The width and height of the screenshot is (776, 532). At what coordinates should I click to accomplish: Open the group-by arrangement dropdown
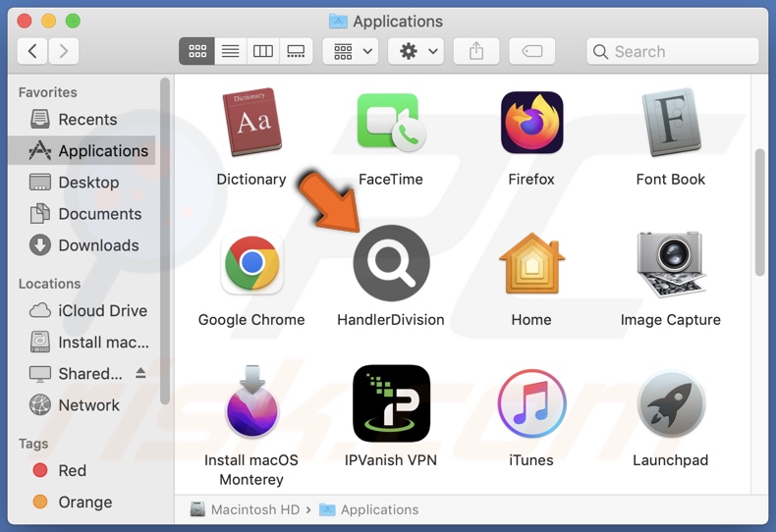pos(351,51)
